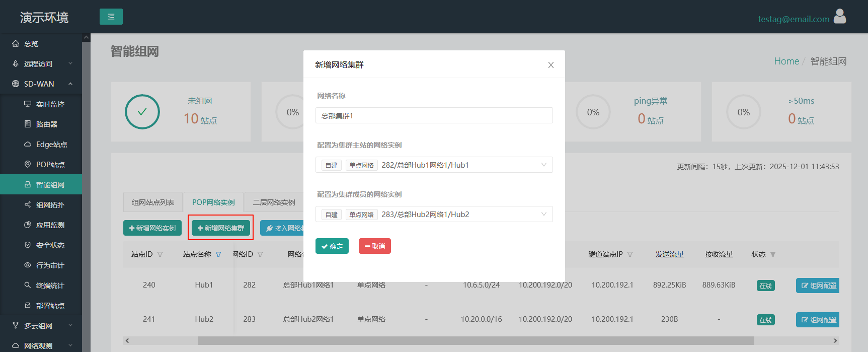Click 未组网 10 站点 count
Screen dimensions: 868x352
(200, 119)
